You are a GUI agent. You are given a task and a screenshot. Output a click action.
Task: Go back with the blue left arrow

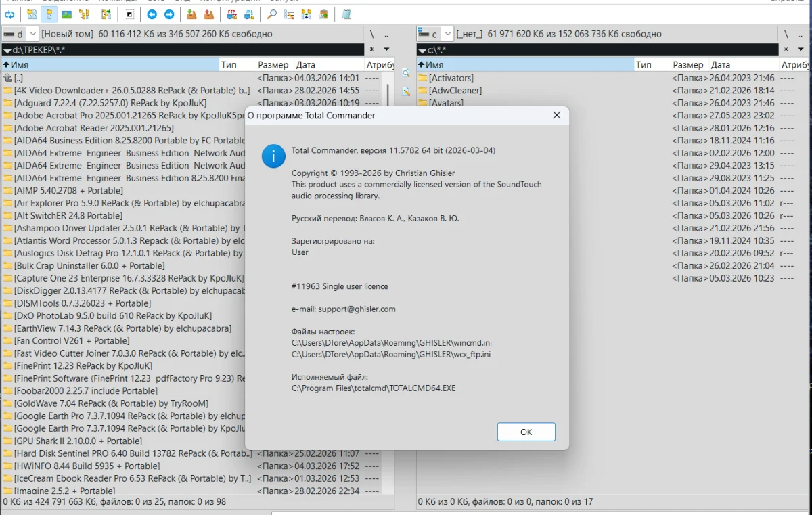pos(152,14)
